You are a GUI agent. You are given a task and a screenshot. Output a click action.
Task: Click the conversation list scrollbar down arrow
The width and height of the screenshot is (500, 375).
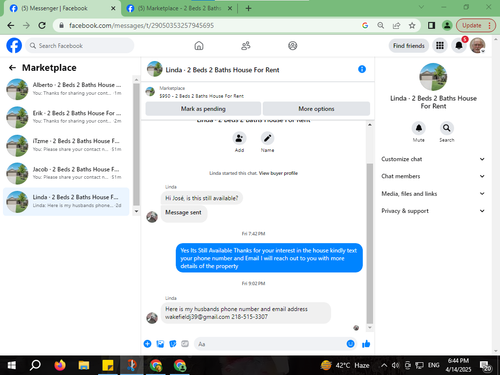pyautogui.click(x=136, y=211)
